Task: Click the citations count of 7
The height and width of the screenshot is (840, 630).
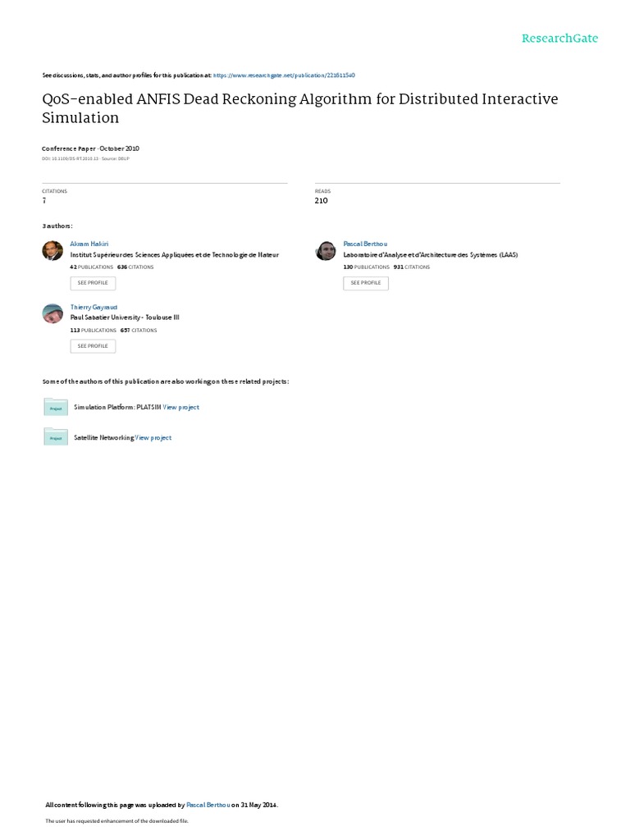Action: coord(44,200)
